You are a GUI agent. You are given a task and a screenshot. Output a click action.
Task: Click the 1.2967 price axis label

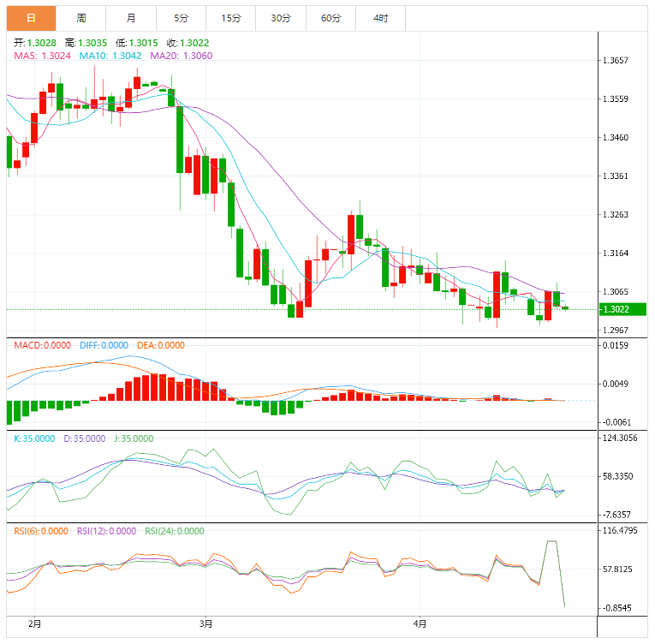click(616, 331)
